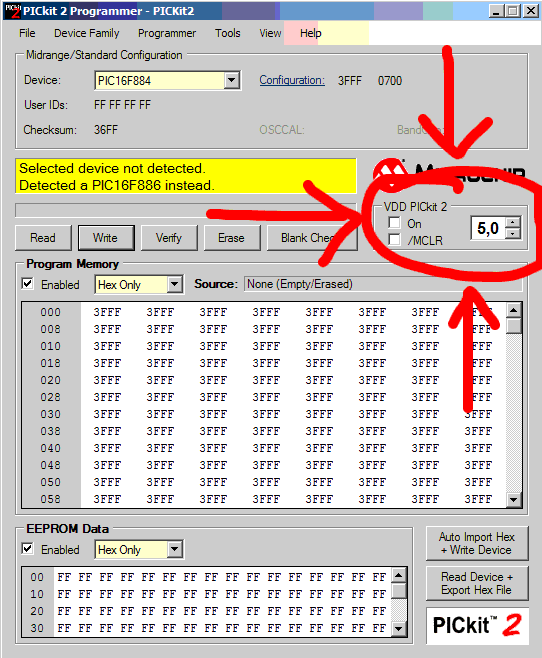Minimize the PICkit 2 Programmer window
542x658 pixels.
[x=496, y=11]
